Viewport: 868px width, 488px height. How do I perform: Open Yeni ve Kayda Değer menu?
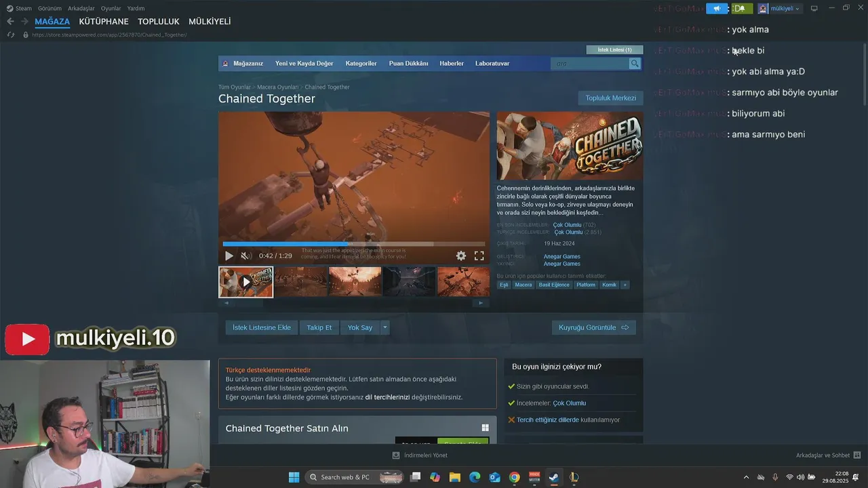(304, 63)
